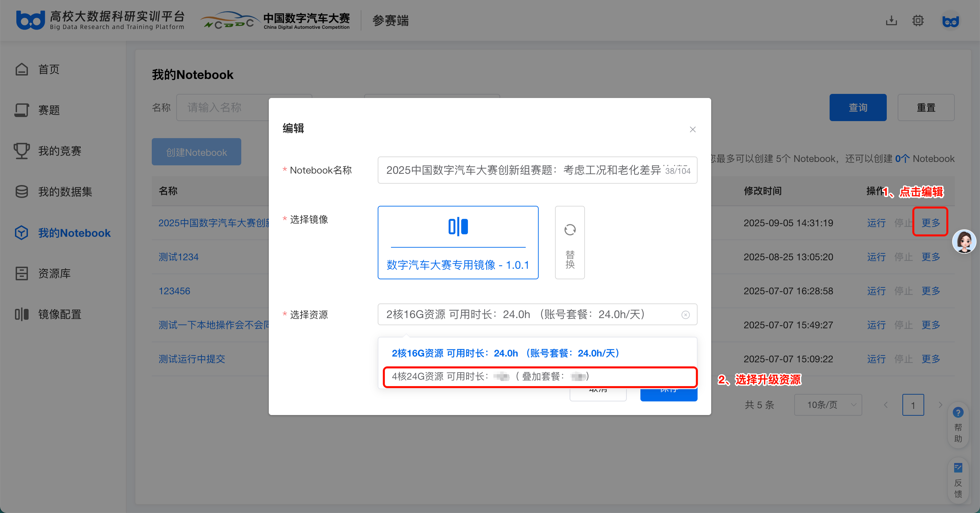Click the database icon for 我的数据集
This screenshot has width=980, height=513.
(x=22, y=192)
